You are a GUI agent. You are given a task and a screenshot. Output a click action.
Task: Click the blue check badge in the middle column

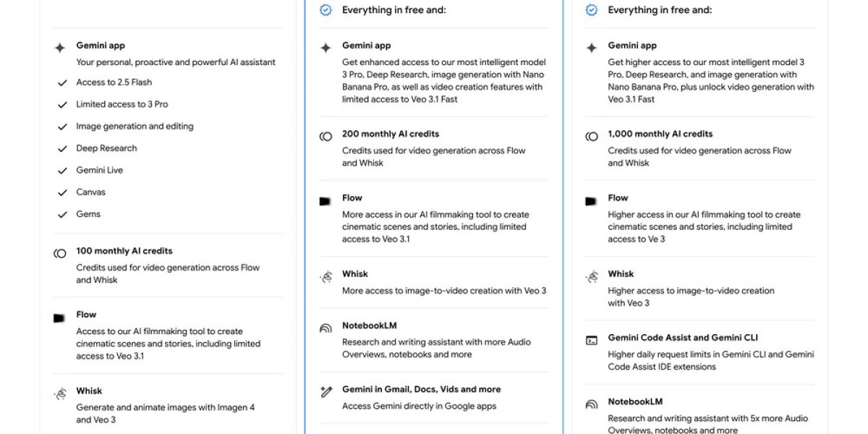pyautogui.click(x=325, y=10)
